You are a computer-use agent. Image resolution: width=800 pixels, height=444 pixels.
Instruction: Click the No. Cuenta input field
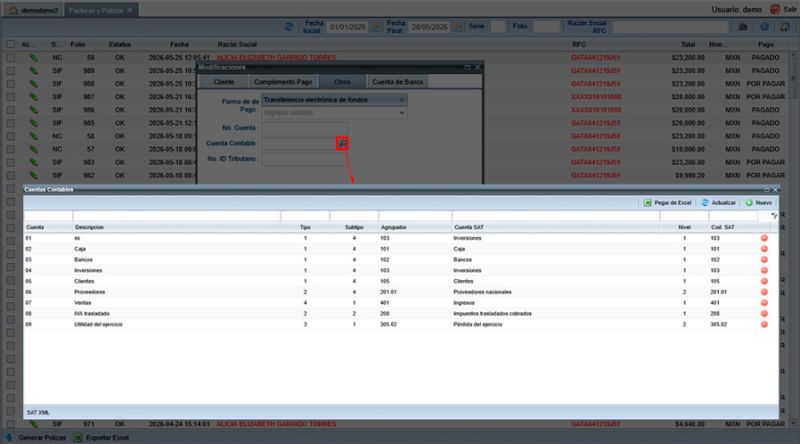click(305, 128)
